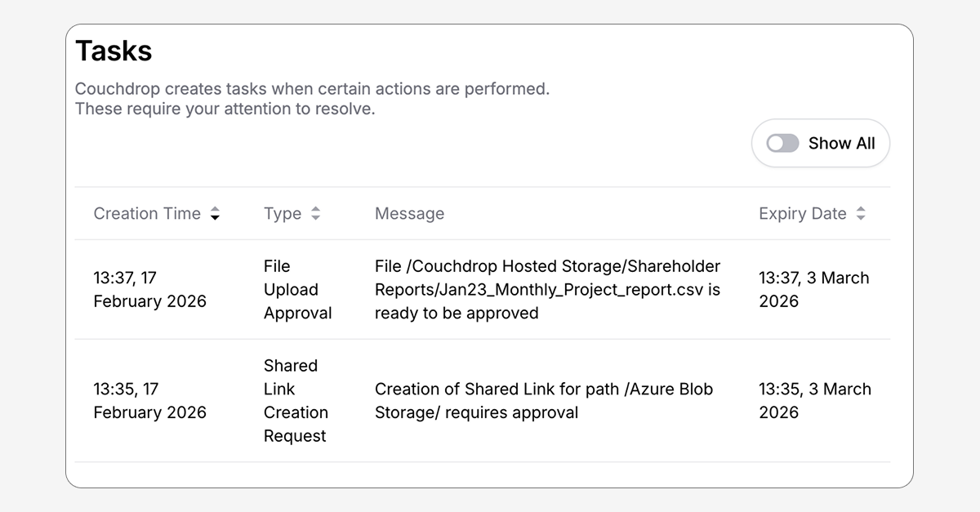Toggle Show All to display hidden tasks

(782, 143)
